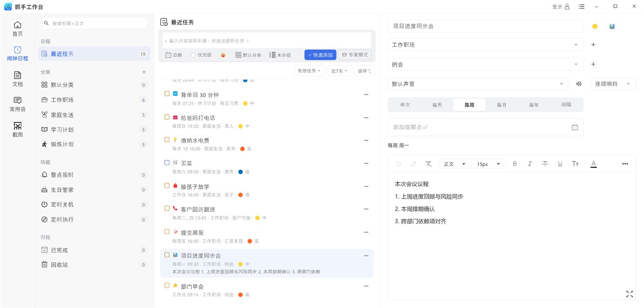The width and height of the screenshot is (644, 308).
Task: Click the undo arrow in editor
Action: tap(398, 164)
